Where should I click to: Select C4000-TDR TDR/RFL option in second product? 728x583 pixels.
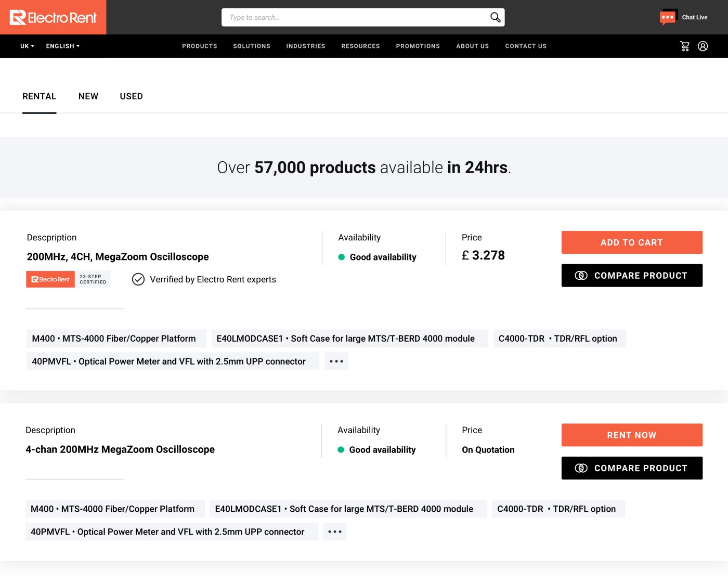coord(558,509)
